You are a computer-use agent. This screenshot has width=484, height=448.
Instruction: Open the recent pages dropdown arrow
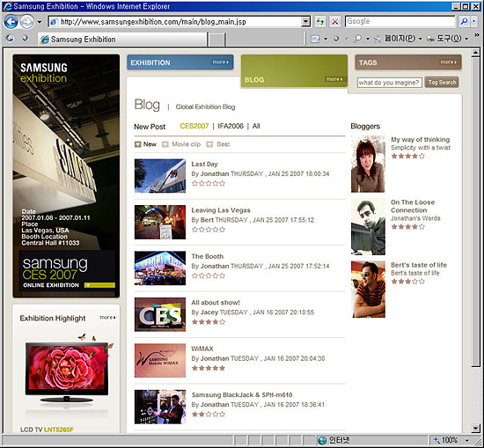[x=40, y=22]
